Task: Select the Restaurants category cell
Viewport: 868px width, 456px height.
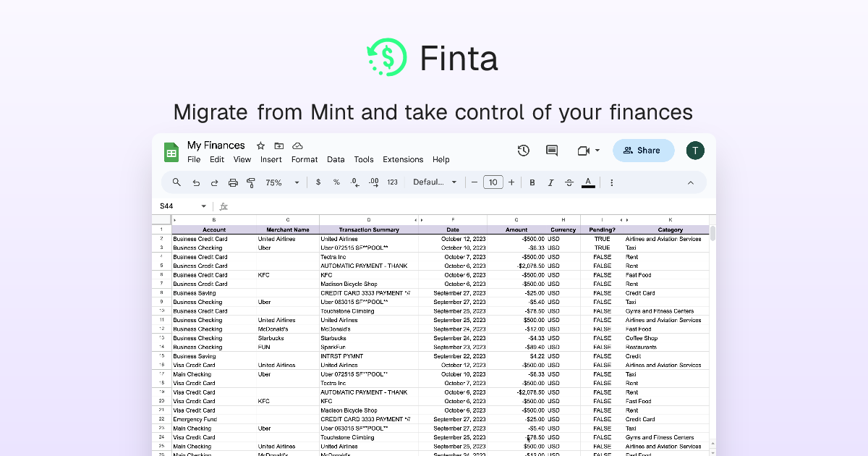Action: 667,347
